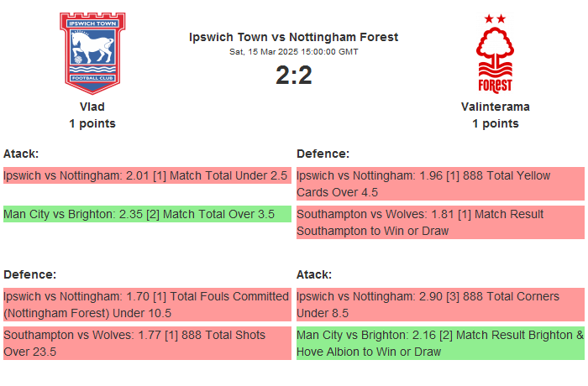The image size is (588, 386).
Task: Click the Nottingham Forest club crest
Action: coord(495,53)
